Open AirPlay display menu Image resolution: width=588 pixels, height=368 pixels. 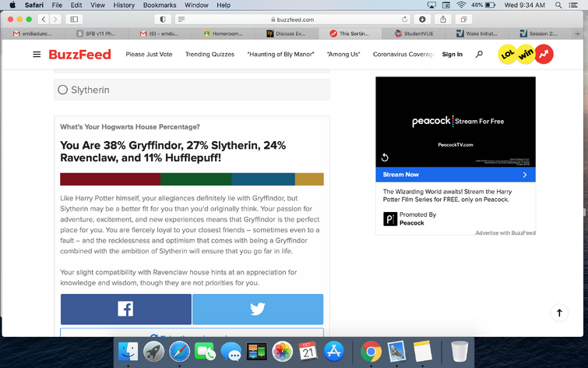pos(431,5)
